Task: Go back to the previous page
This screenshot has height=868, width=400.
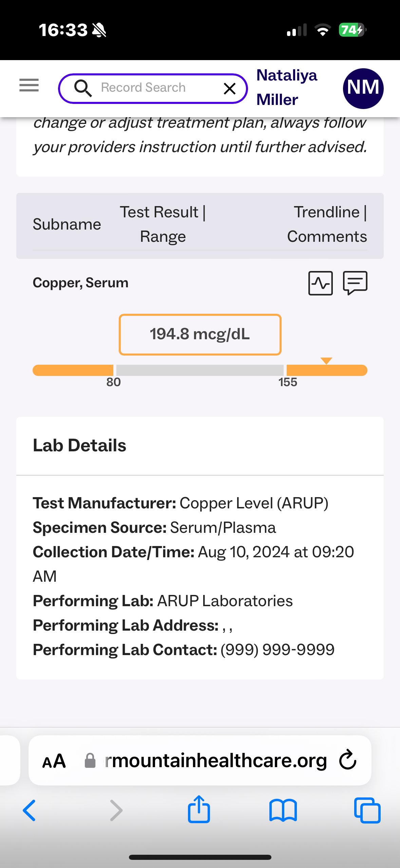Action: click(29, 810)
